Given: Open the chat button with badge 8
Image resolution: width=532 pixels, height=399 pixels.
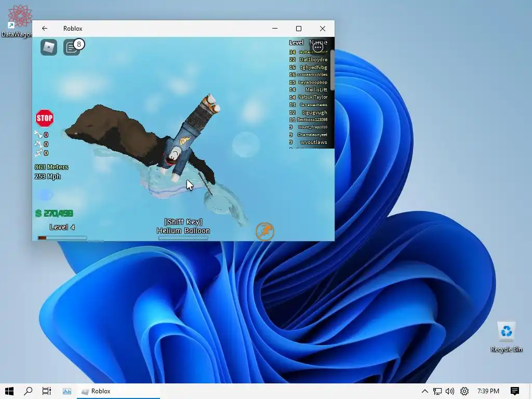Looking at the screenshot, I should [x=72, y=47].
